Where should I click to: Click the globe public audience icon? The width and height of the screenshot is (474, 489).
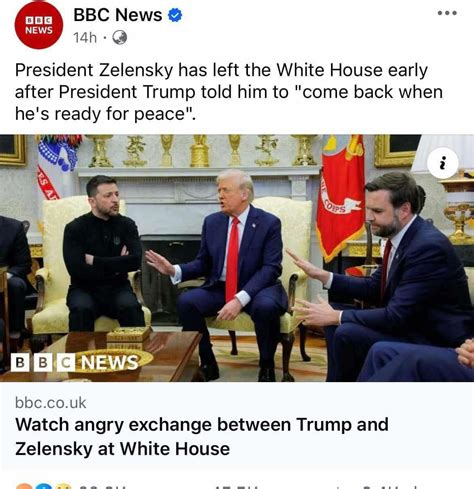click(119, 38)
